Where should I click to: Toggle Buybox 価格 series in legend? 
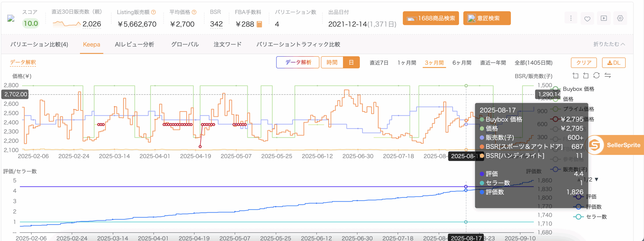pyautogui.click(x=578, y=89)
